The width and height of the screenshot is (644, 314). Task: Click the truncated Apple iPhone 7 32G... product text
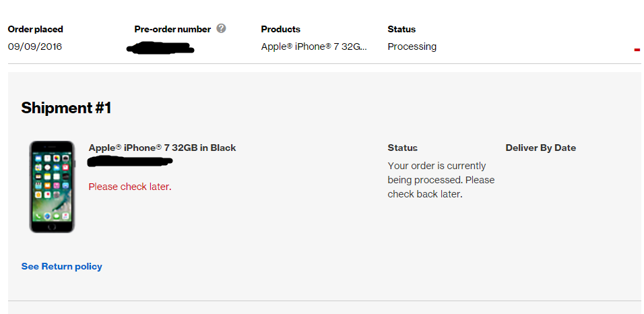pos(315,46)
